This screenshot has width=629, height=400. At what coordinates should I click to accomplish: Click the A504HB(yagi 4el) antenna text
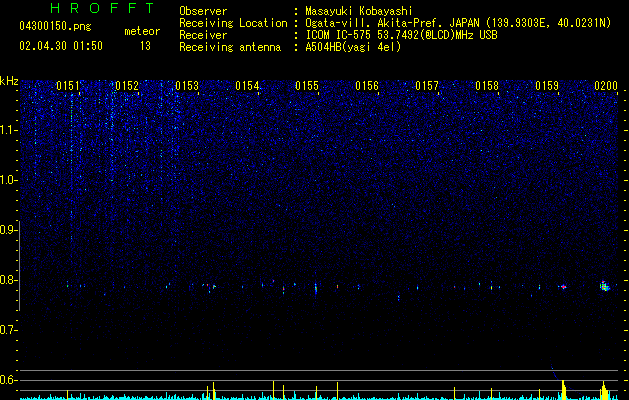353,47
